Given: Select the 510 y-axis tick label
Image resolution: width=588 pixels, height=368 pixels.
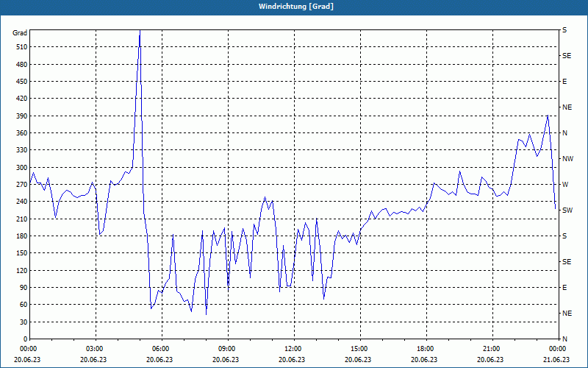Looking at the screenshot, I should pos(22,47).
